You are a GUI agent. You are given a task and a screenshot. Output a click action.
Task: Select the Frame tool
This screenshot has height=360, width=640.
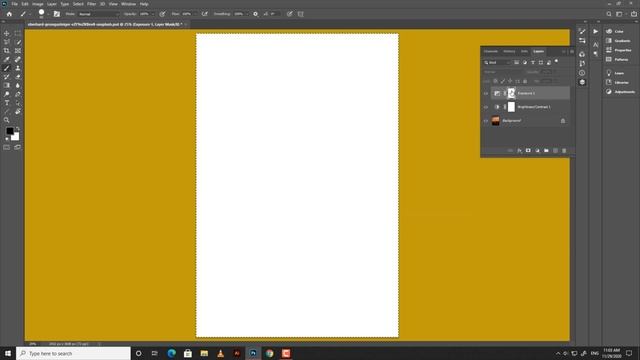pos(18,51)
